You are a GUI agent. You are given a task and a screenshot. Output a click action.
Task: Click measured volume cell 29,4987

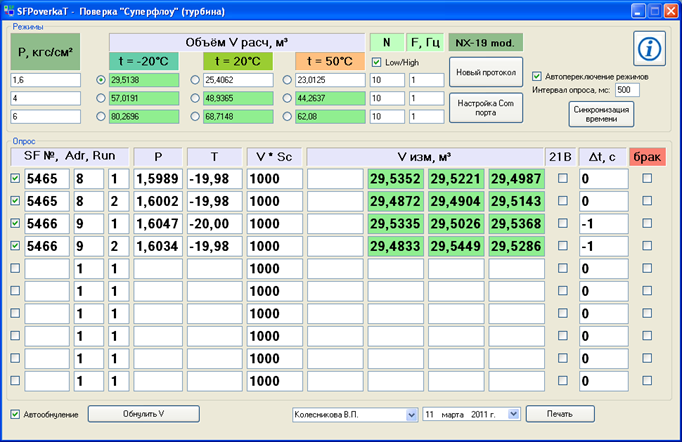(x=516, y=179)
